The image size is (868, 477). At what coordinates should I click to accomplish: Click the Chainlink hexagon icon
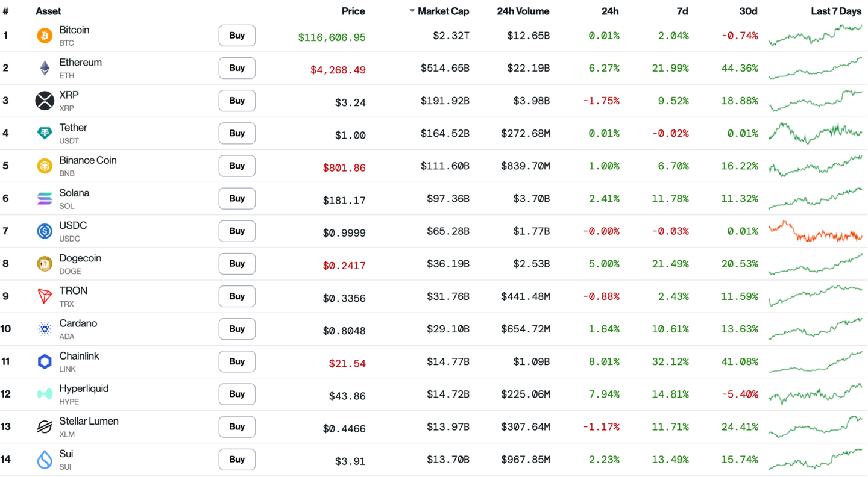click(x=45, y=361)
